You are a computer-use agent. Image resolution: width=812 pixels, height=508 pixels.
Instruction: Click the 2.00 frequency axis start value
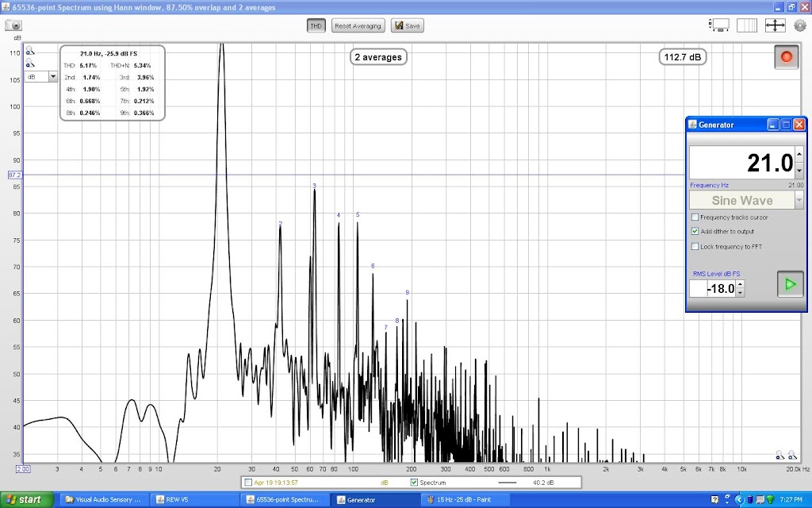[23, 469]
